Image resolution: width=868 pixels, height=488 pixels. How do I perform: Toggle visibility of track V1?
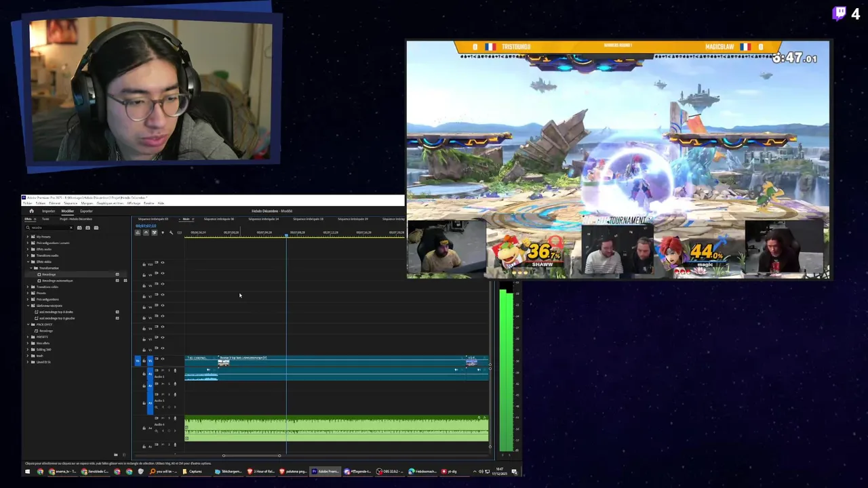click(x=163, y=359)
